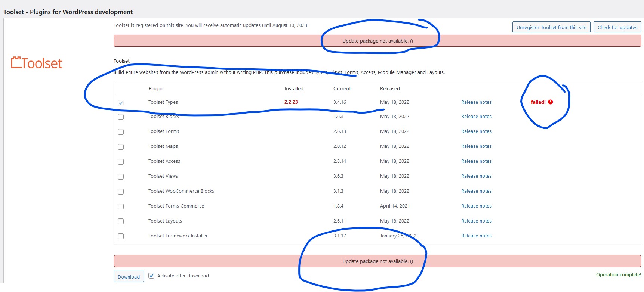644x292 pixels.
Task: Click the red failed error icon
Action: coord(550,102)
